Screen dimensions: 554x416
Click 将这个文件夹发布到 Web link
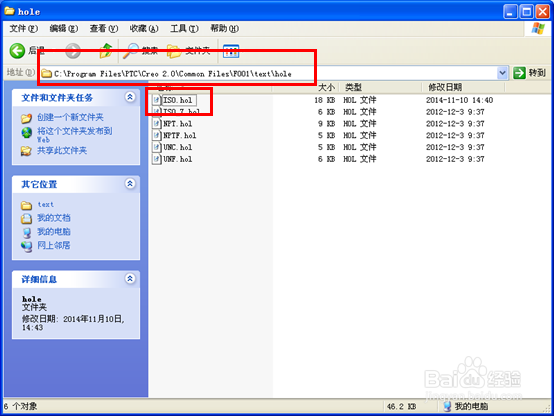[x=75, y=135]
